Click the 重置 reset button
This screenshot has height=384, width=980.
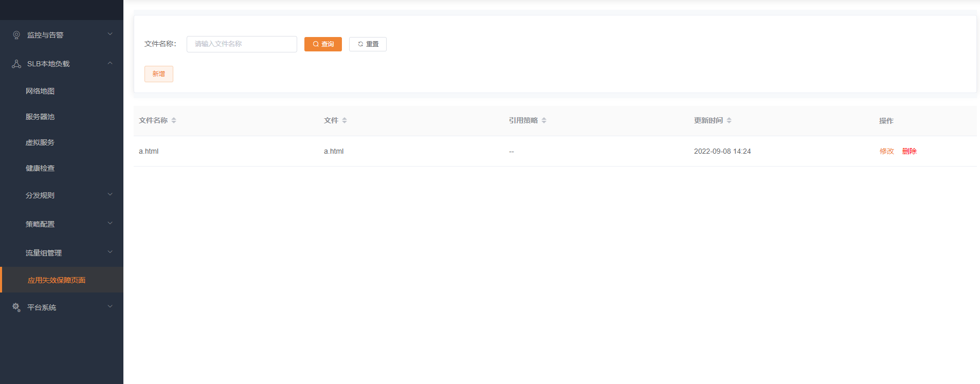coord(368,44)
